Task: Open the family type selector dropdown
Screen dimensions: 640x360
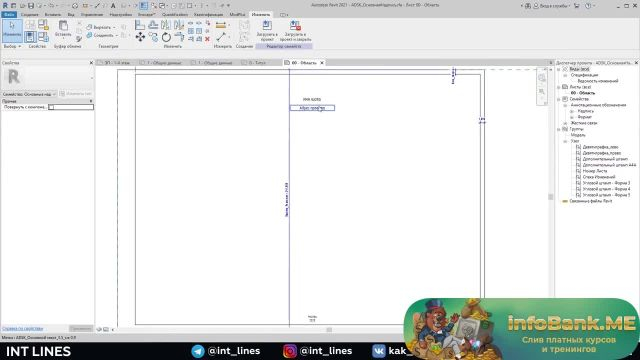Action: click(x=29, y=94)
